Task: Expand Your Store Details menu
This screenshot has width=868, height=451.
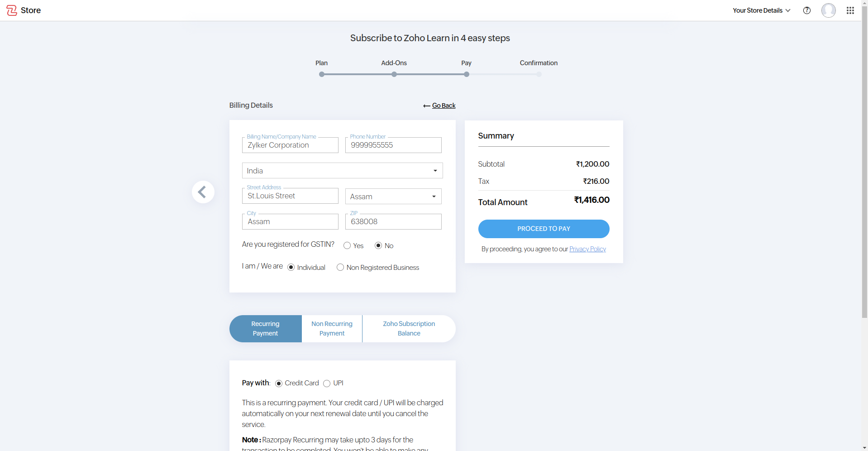Action: tap(762, 10)
